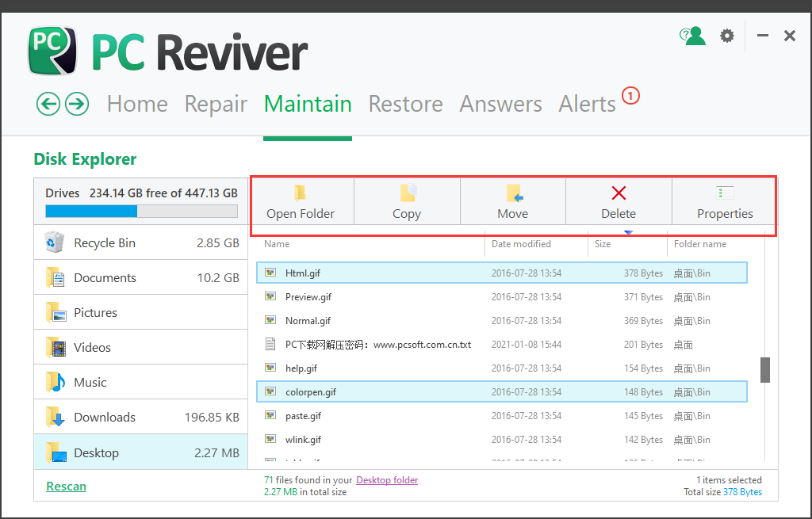Click the 1 items selected status text

point(729,480)
